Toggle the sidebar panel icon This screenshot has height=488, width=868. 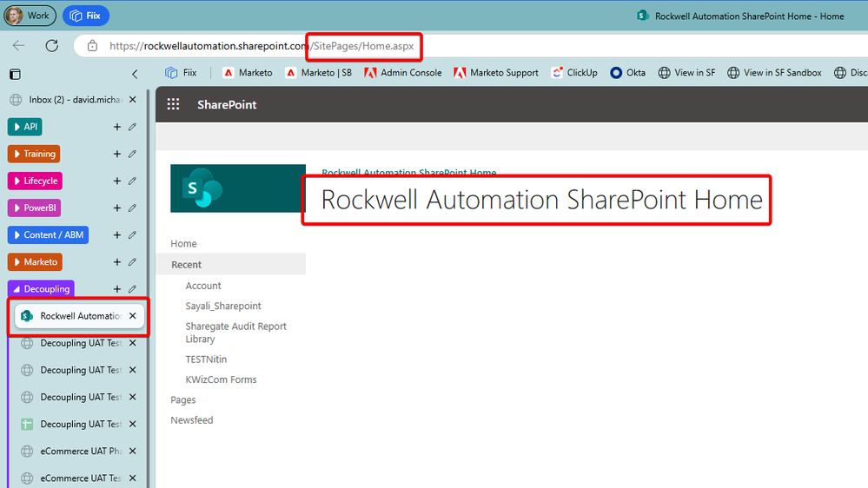[16, 74]
